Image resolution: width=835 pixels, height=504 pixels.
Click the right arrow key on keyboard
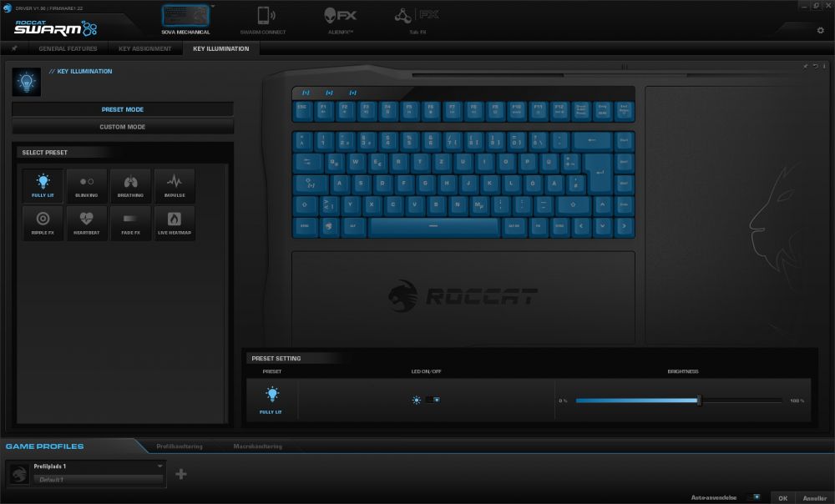[624, 226]
